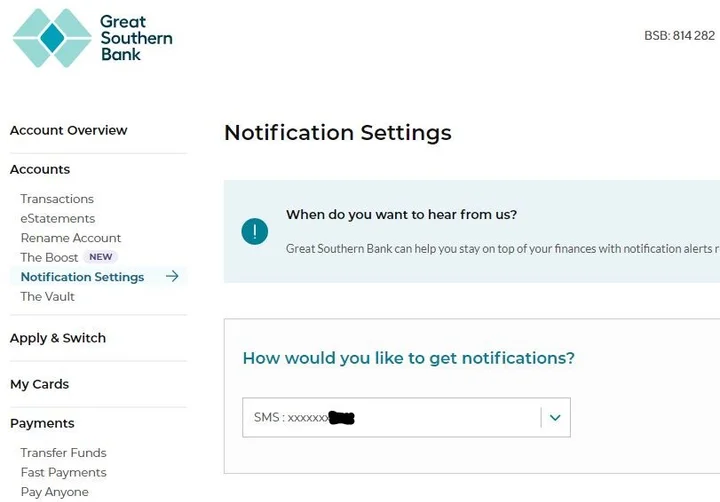Click Transfer Funds link
The image size is (720, 502).
click(63, 453)
